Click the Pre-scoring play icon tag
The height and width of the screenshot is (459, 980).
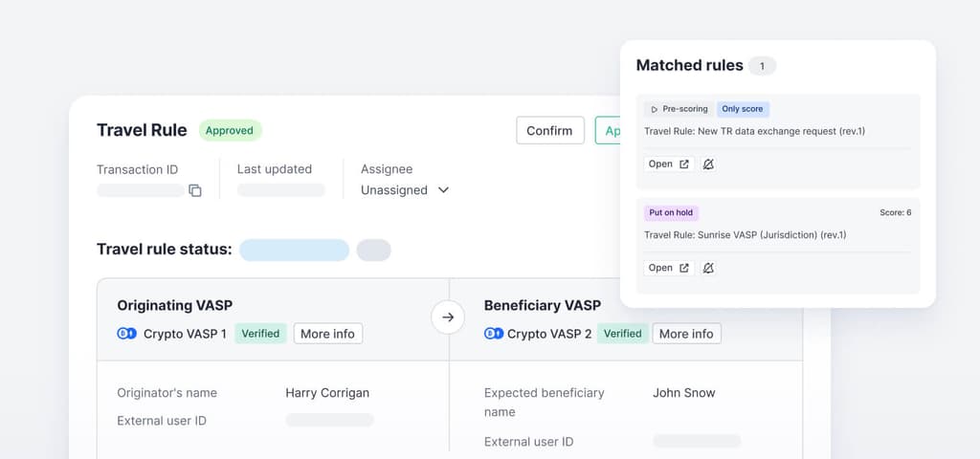[x=678, y=109]
